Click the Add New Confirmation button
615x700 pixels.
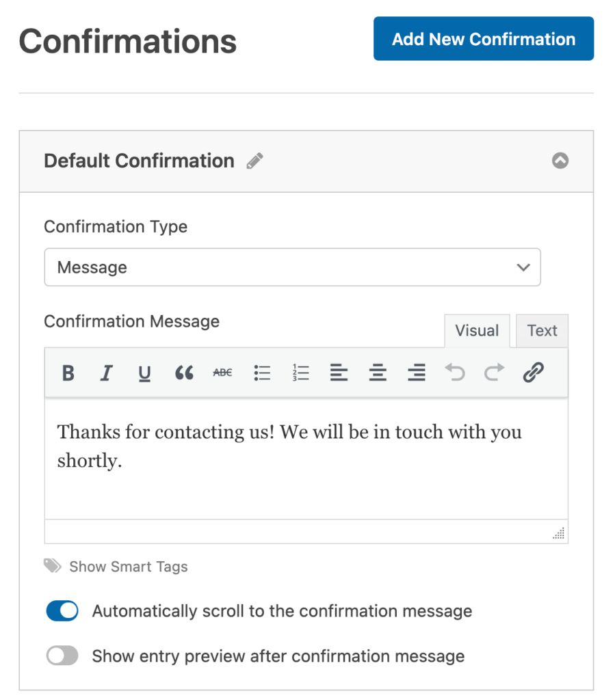pos(484,39)
